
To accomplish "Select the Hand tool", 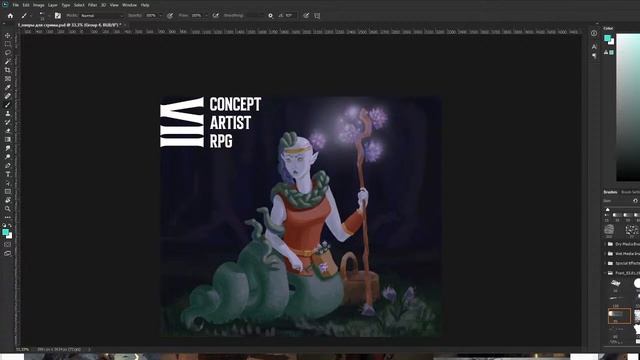I will [x=7, y=200].
